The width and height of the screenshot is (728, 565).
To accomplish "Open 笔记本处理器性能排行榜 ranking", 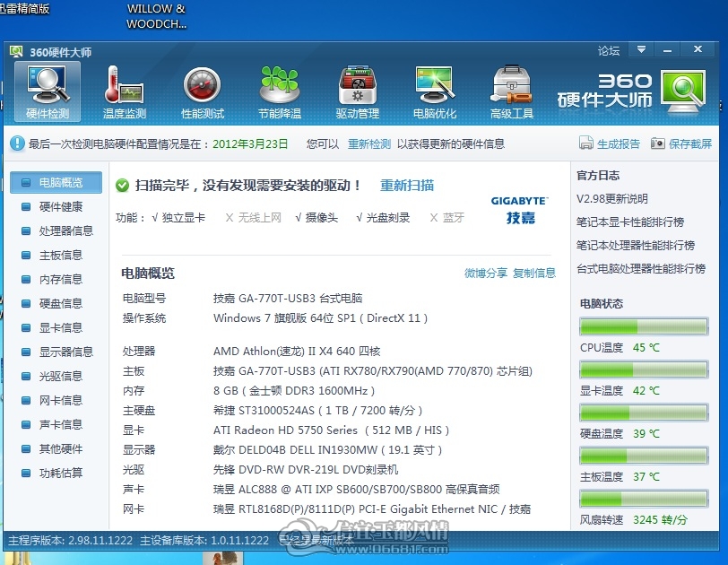I will click(x=636, y=245).
